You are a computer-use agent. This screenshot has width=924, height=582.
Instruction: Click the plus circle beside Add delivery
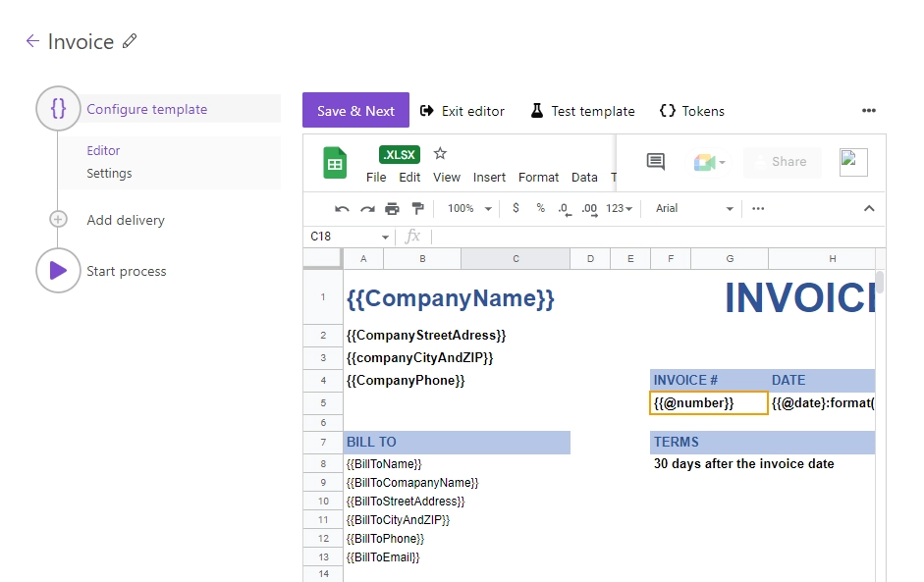pyautogui.click(x=58, y=220)
